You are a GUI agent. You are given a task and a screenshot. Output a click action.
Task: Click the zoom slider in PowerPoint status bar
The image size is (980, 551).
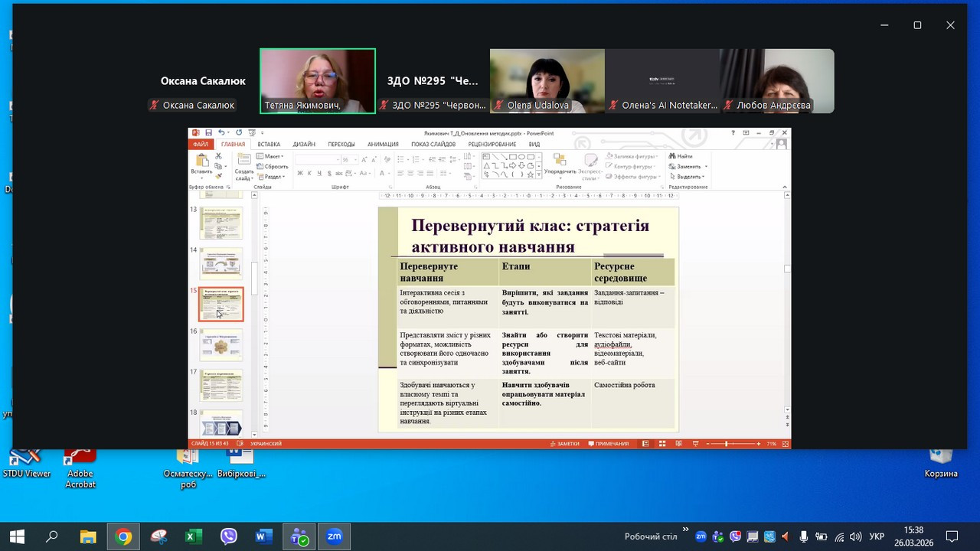click(x=726, y=444)
